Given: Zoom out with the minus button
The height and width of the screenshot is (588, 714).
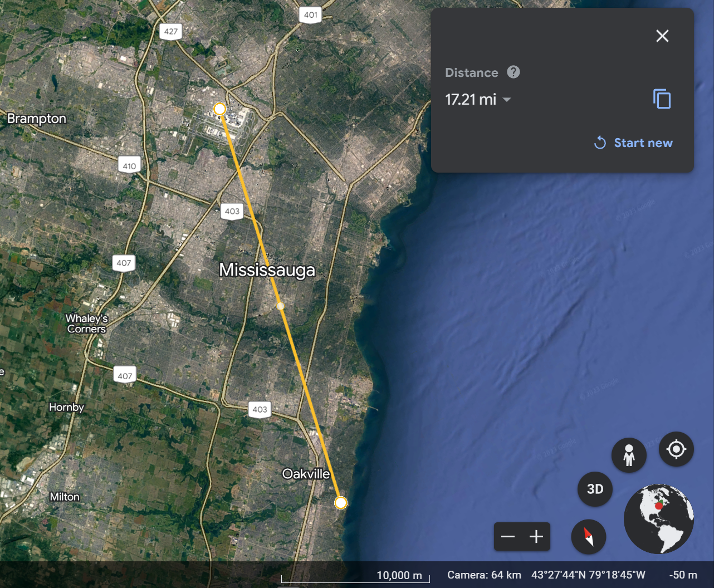Looking at the screenshot, I should tap(508, 537).
